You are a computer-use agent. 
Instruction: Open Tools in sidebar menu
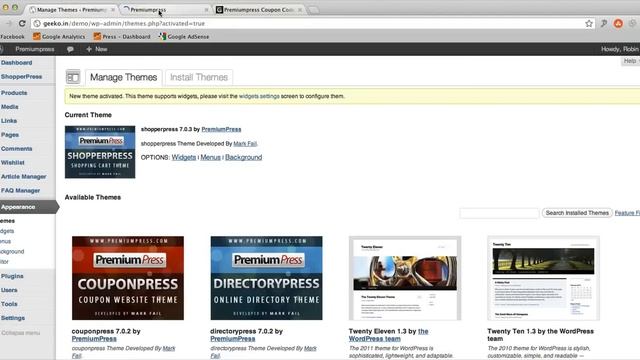click(9, 304)
